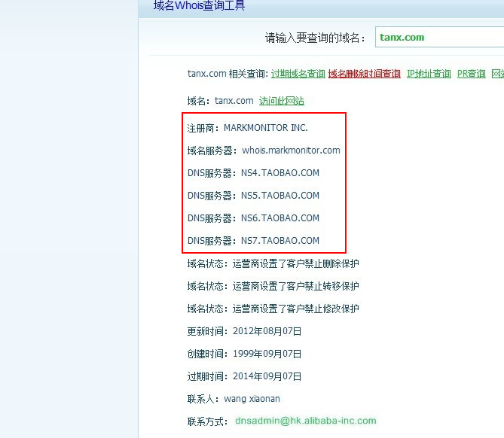Open the IP地址查询 link

[429, 74]
